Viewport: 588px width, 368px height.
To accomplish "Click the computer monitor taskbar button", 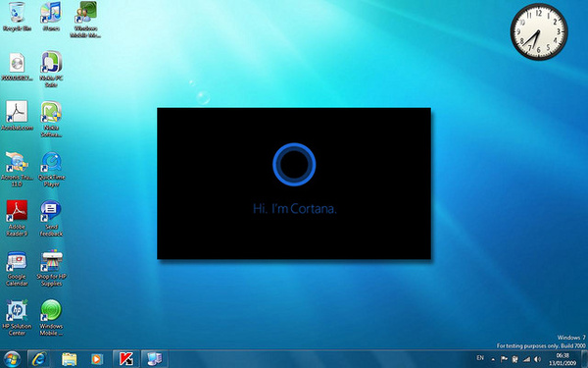I will 154,359.
